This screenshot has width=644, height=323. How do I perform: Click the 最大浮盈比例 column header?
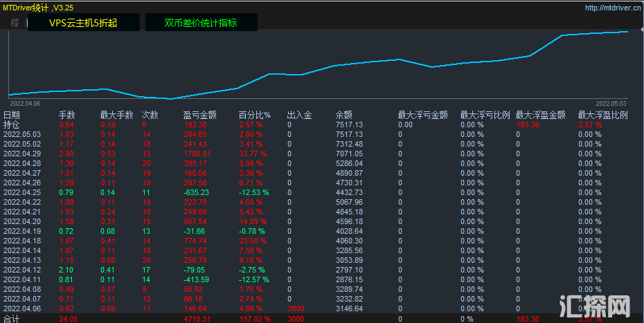[602, 115]
